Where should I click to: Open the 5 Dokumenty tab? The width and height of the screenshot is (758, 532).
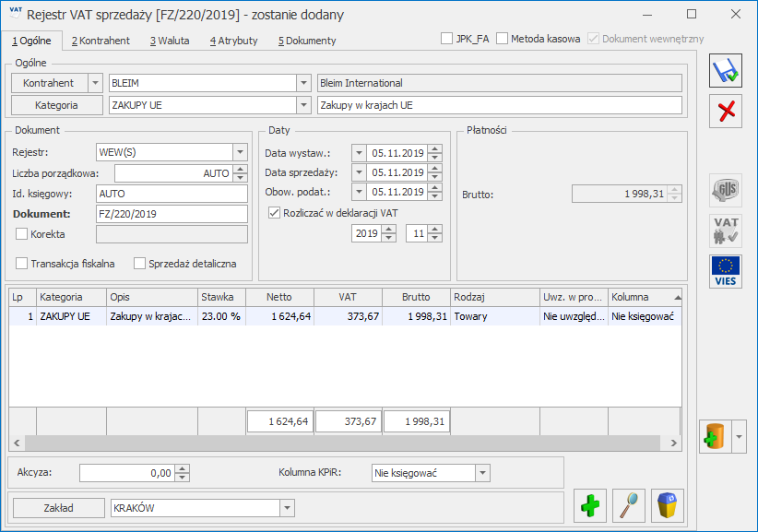[307, 41]
